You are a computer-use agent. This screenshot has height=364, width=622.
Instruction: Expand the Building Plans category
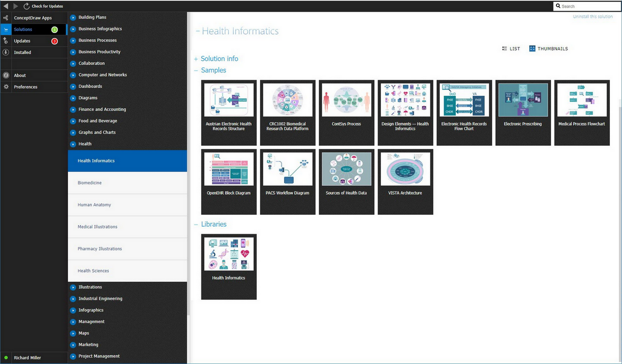(73, 17)
